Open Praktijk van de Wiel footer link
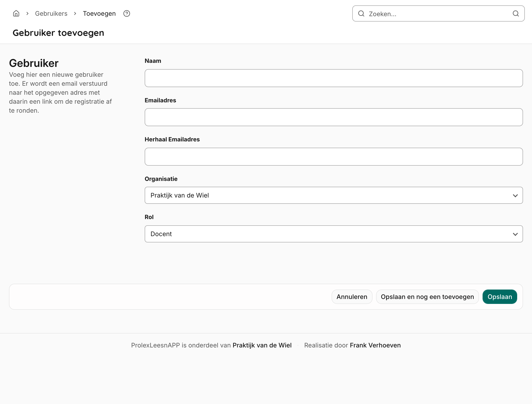Viewport: 532px width, 404px height. click(x=262, y=345)
